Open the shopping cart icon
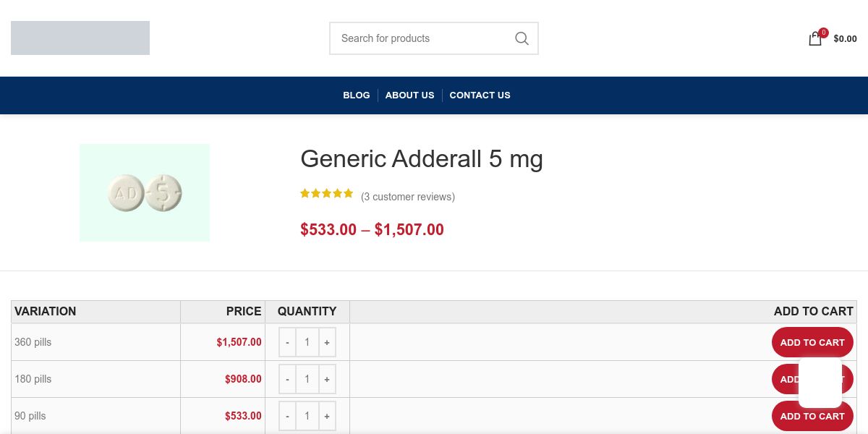The height and width of the screenshot is (434, 868). [x=815, y=39]
